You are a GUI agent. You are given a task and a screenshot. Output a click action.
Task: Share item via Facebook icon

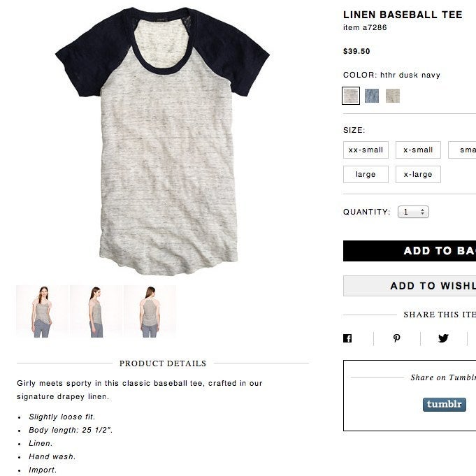coord(347,338)
